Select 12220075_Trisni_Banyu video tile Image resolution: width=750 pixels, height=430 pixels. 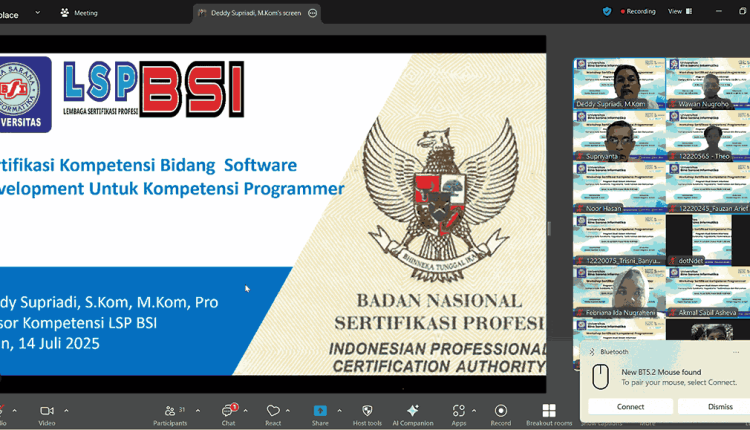point(619,240)
